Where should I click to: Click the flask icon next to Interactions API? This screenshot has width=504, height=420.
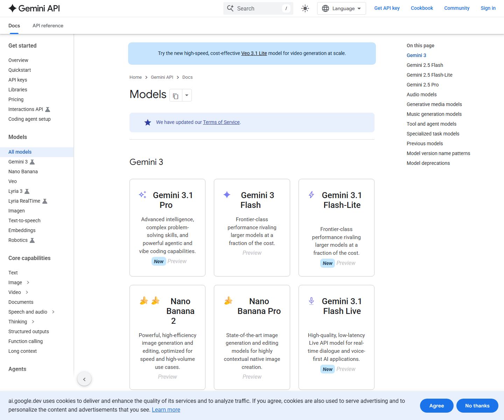[x=48, y=110]
